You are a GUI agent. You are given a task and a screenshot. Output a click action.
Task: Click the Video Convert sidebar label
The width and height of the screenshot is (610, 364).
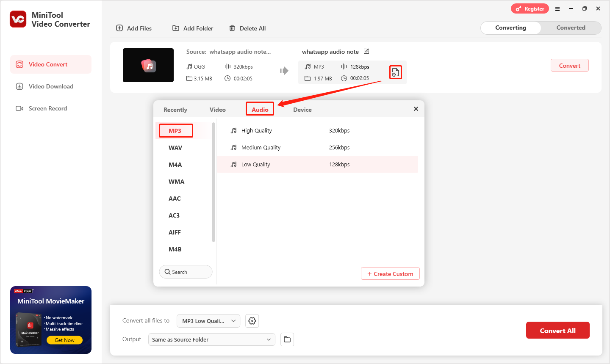(x=48, y=64)
